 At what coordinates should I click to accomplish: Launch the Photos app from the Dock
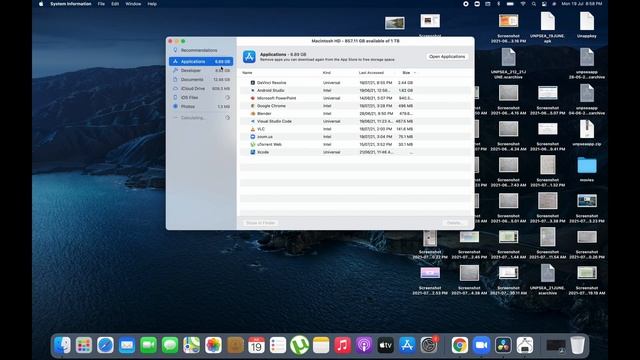[213, 345]
